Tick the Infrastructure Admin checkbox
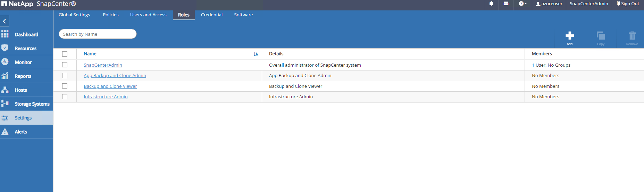Image resolution: width=644 pixels, height=192 pixels. (65, 97)
